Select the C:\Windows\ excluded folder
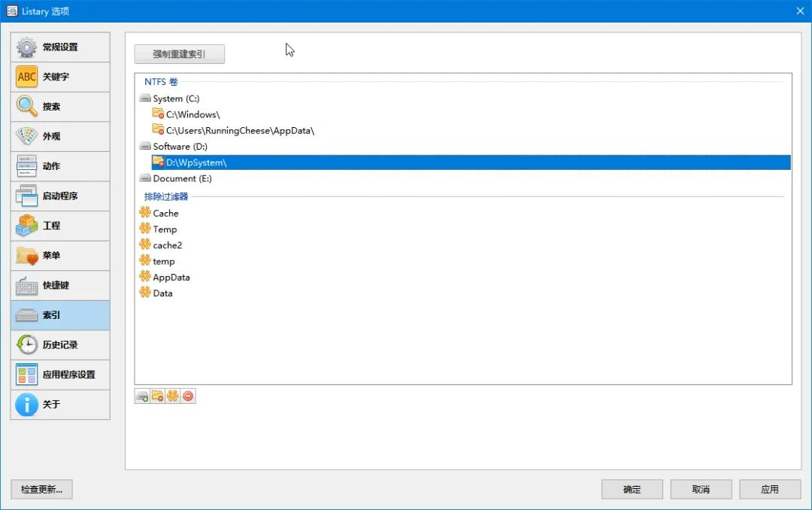 (x=193, y=114)
